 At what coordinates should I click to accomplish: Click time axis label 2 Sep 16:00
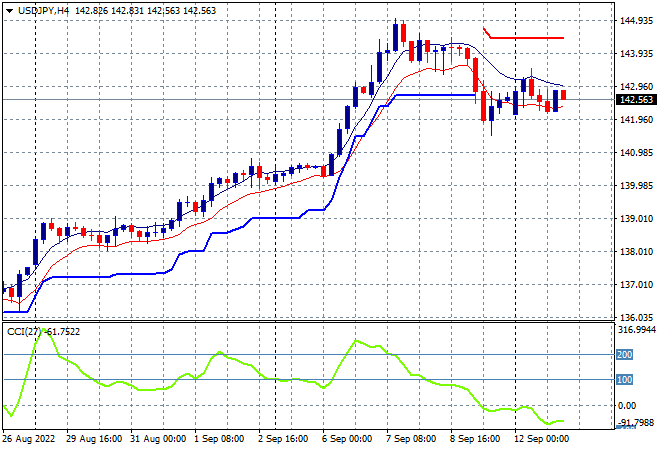pyautogui.click(x=283, y=439)
